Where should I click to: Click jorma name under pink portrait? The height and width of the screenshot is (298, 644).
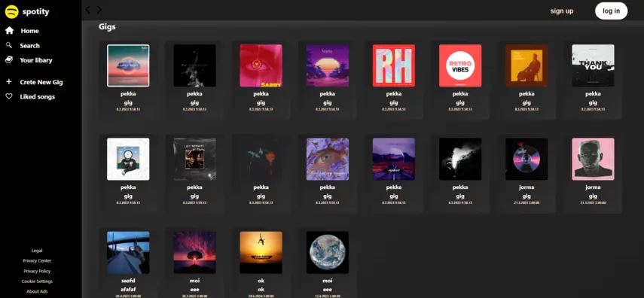593,187
